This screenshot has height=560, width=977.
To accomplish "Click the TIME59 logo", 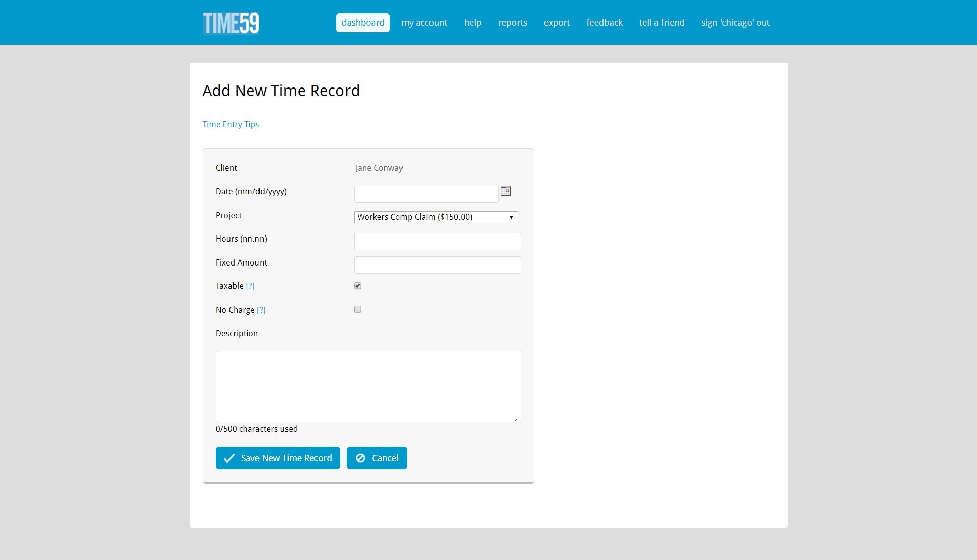I will click(x=230, y=22).
